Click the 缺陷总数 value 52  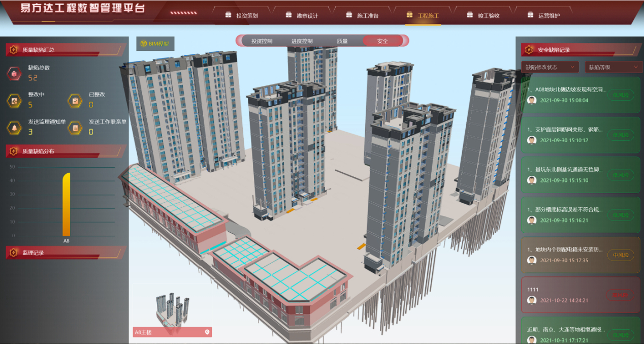(x=33, y=78)
